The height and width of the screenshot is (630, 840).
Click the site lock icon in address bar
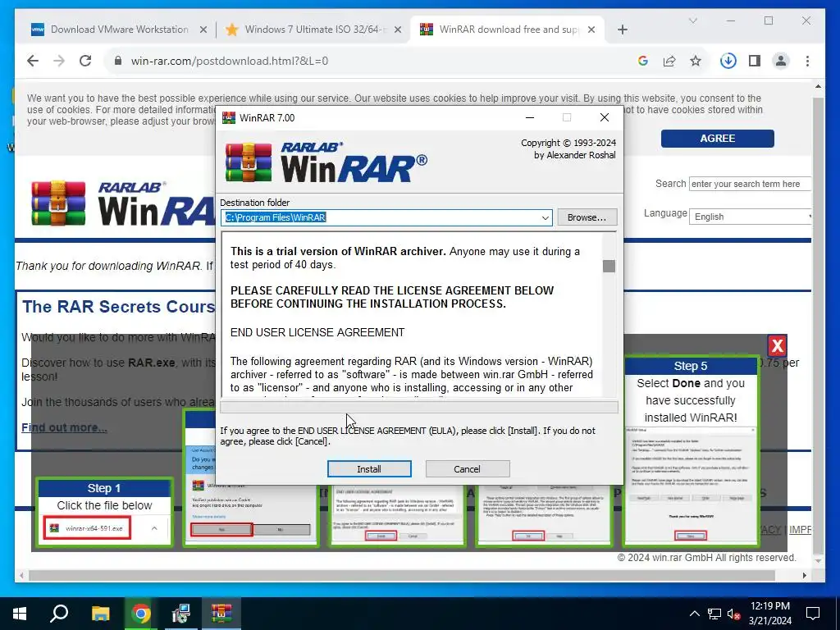[x=118, y=61]
